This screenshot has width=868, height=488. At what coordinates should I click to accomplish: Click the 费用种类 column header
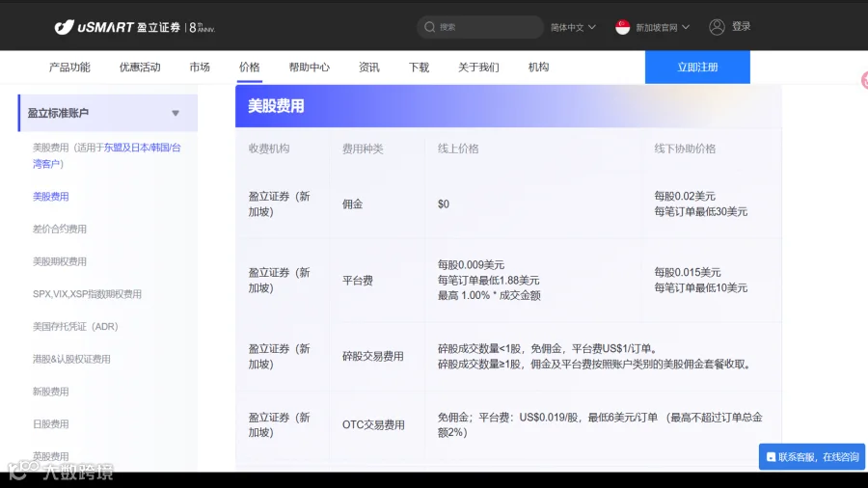pyautogui.click(x=363, y=149)
